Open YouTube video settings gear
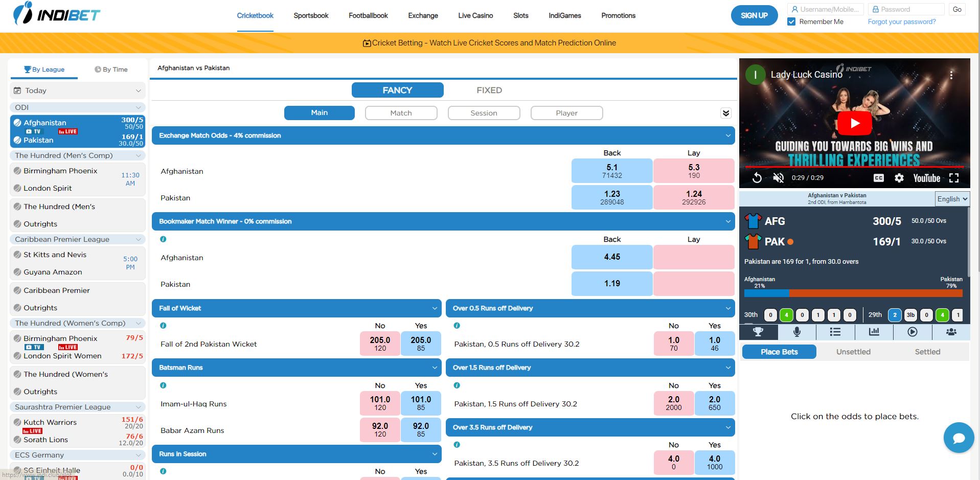The image size is (980, 480). click(899, 178)
